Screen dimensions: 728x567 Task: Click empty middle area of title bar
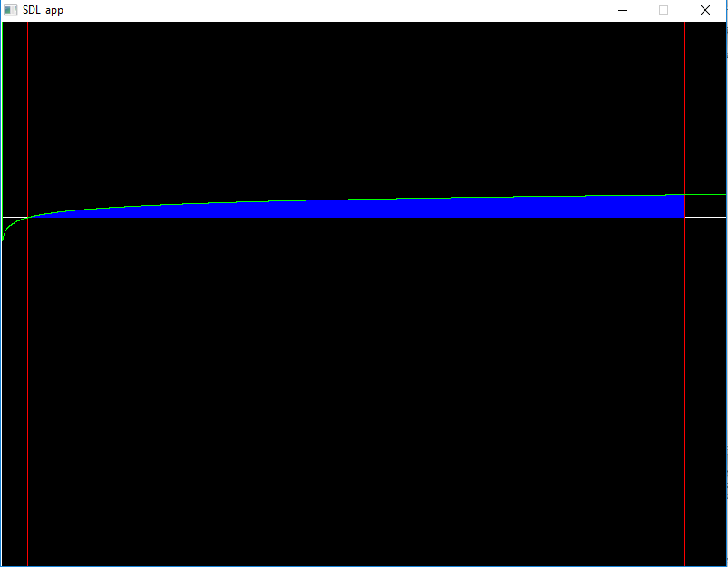pyautogui.click(x=335, y=10)
